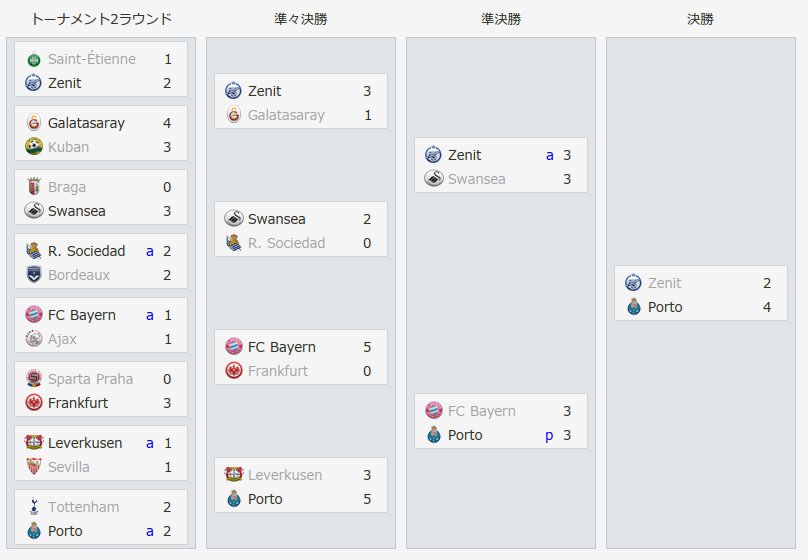Click Swansea's swan crest in the semifinal
The height and width of the screenshot is (560, 808).
point(434,178)
